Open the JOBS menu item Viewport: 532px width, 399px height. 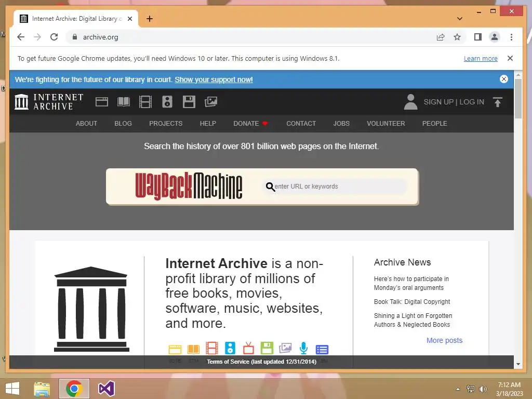click(x=341, y=124)
